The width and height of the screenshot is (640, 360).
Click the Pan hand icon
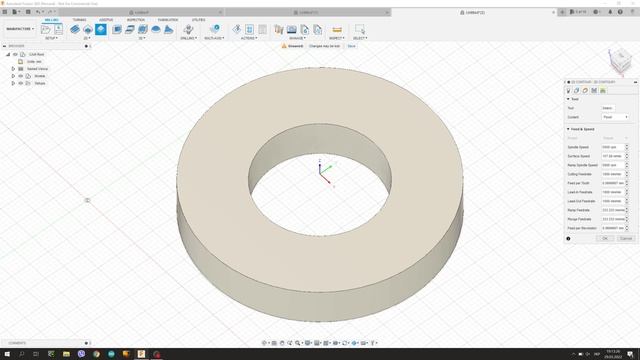point(282,343)
